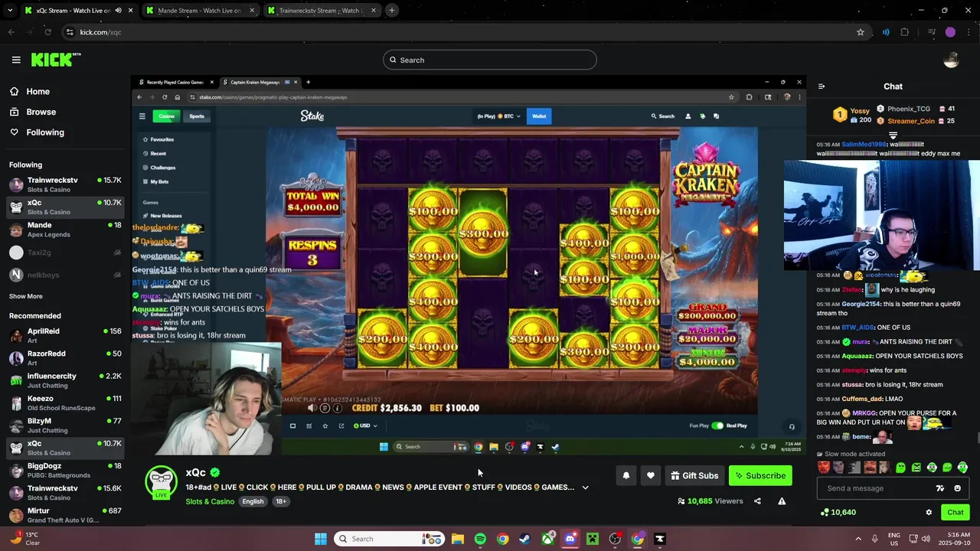The width and height of the screenshot is (980, 551).
Task: Click in the Kick search field
Action: tap(490, 60)
